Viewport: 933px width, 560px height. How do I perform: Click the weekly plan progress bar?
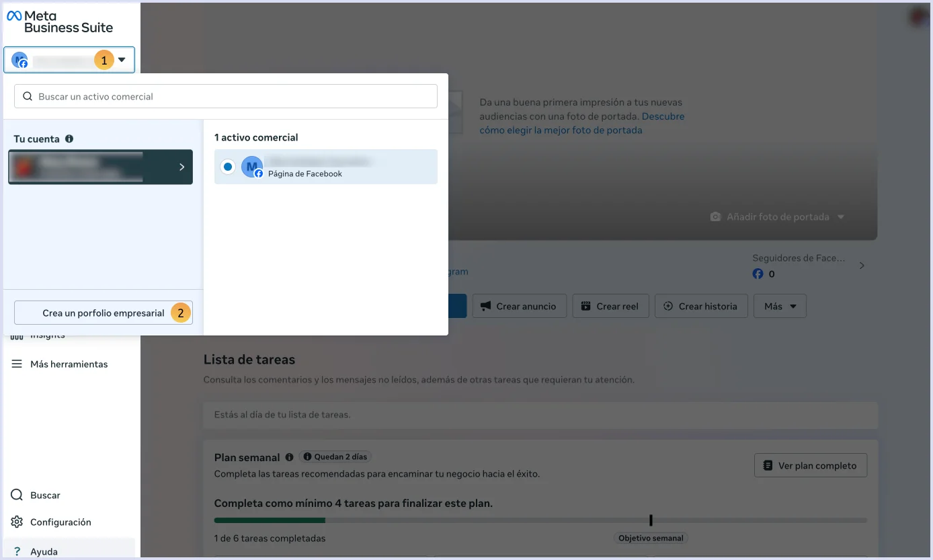[x=540, y=520]
